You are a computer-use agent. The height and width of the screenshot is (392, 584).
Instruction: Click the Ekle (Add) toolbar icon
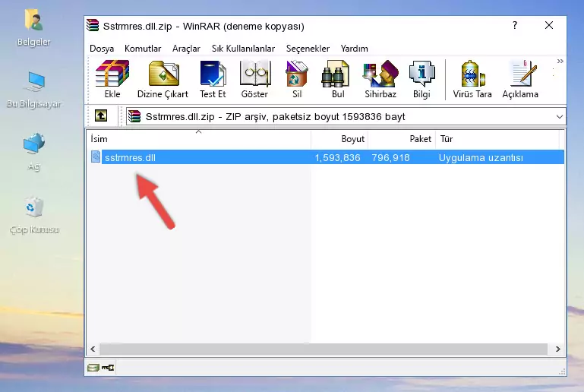pos(112,79)
